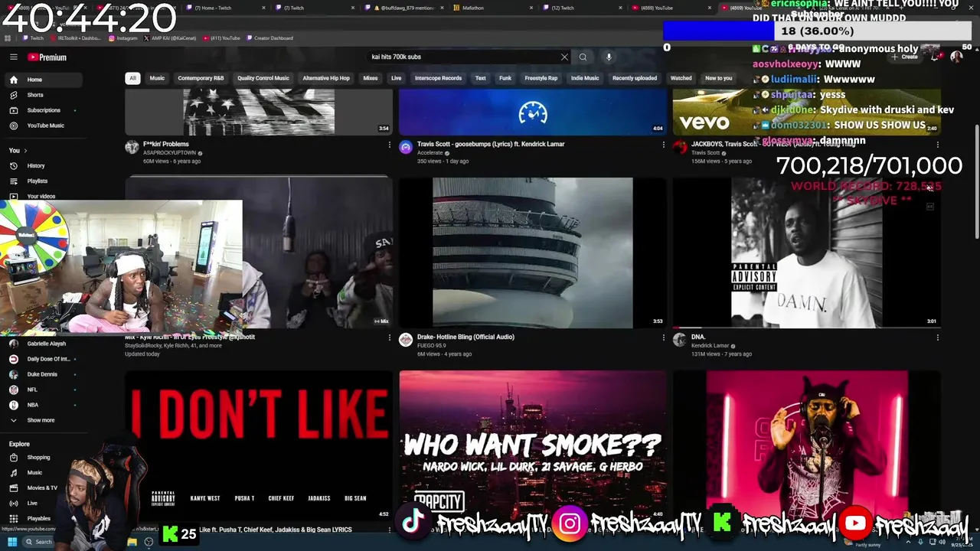The height and width of the screenshot is (551, 980).
Task: Select the Alternative Hip Hop chip
Action: click(x=326, y=78)
